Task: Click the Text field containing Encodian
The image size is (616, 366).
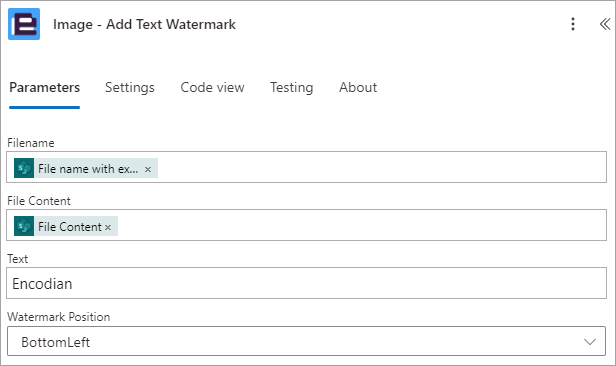Action: point(306,283)
